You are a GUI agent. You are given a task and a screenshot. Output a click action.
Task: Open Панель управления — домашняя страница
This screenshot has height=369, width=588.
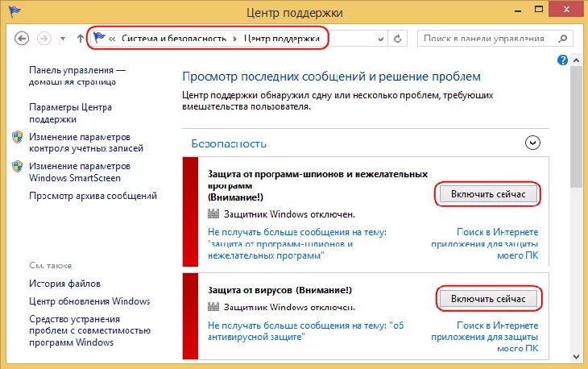pyautogui.click(x=77, y=76)
